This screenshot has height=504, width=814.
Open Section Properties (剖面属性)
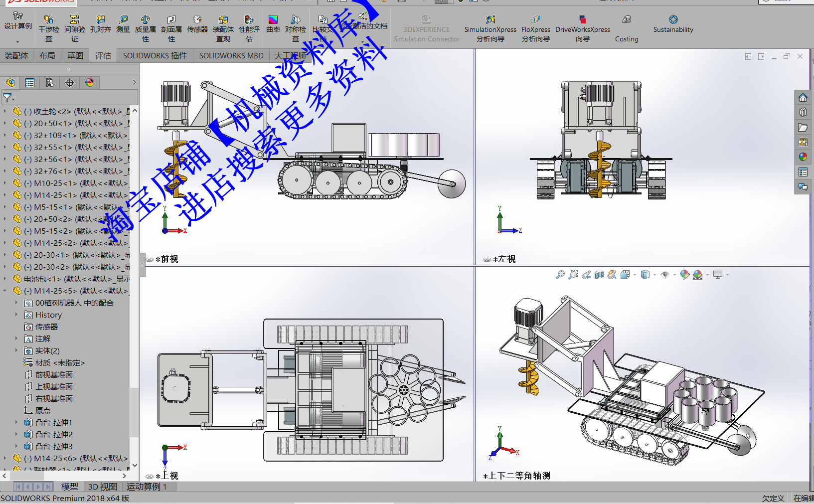[x=171, y=28]
